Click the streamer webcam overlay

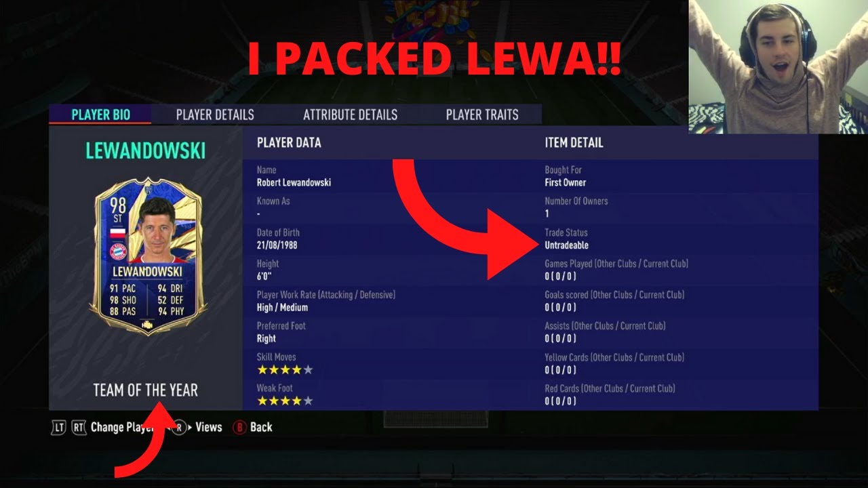[778, 66]
